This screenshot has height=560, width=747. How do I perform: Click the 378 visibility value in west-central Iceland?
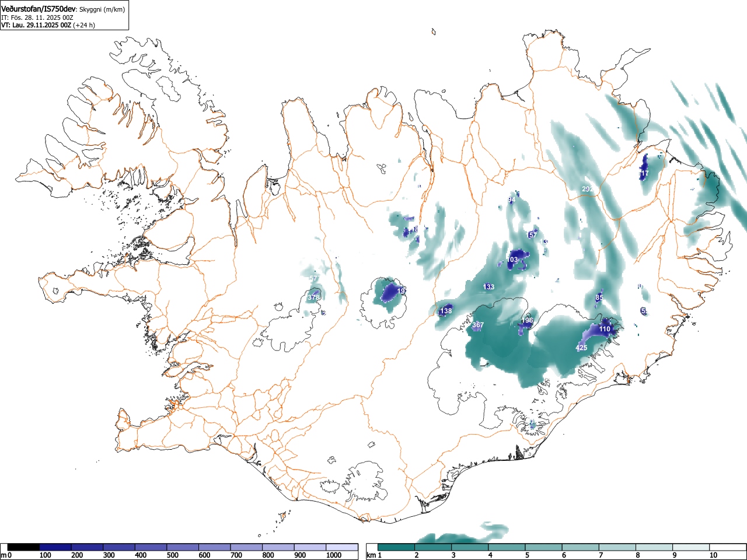point(313,298)
